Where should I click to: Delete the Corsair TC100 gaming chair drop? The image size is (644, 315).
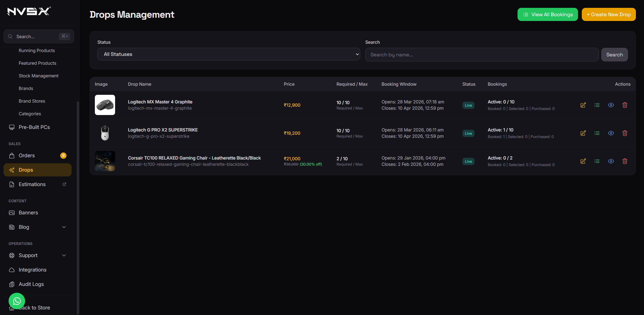coord(625,161)
